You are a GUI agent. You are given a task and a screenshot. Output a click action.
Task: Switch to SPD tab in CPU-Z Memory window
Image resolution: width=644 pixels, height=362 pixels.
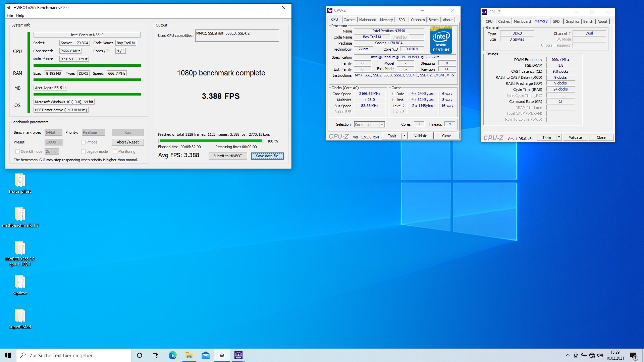click(556, 21)
